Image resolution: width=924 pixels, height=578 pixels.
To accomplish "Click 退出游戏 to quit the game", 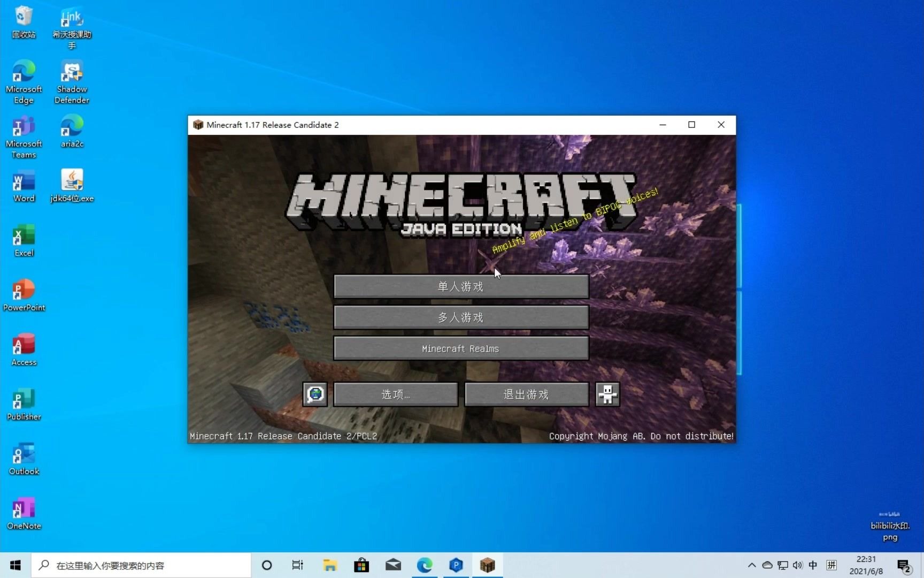I will pos(526,394).
